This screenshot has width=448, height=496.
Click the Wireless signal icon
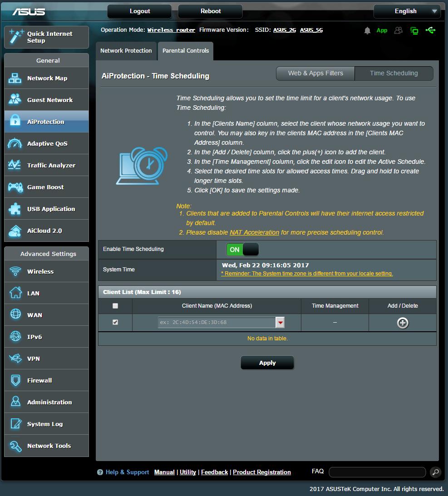[x=15, y=271]
